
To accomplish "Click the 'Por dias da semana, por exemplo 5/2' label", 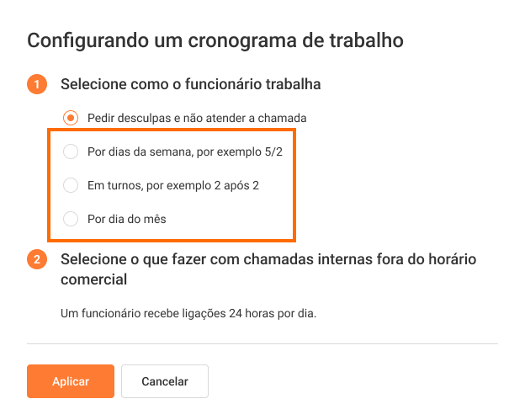I will (x=190, y=152).
